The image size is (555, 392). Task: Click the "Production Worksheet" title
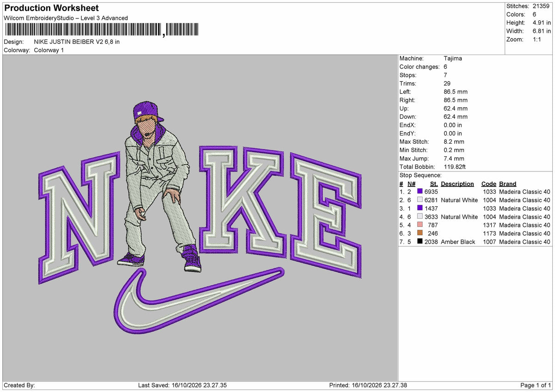51,8
